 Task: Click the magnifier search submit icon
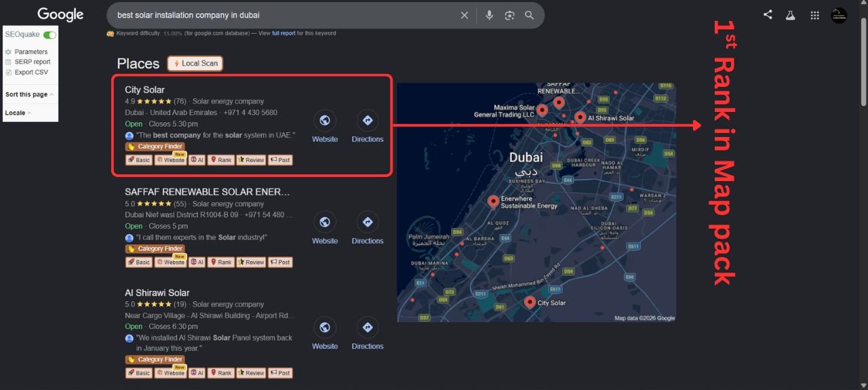click(x=530, y=15)
